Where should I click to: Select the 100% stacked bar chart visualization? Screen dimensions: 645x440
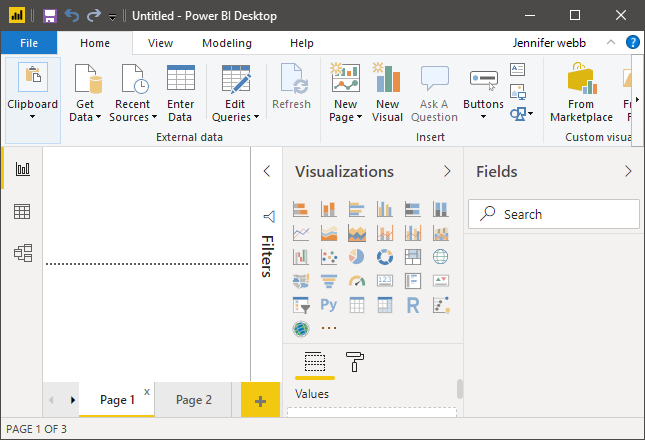(x=413, y=209)
